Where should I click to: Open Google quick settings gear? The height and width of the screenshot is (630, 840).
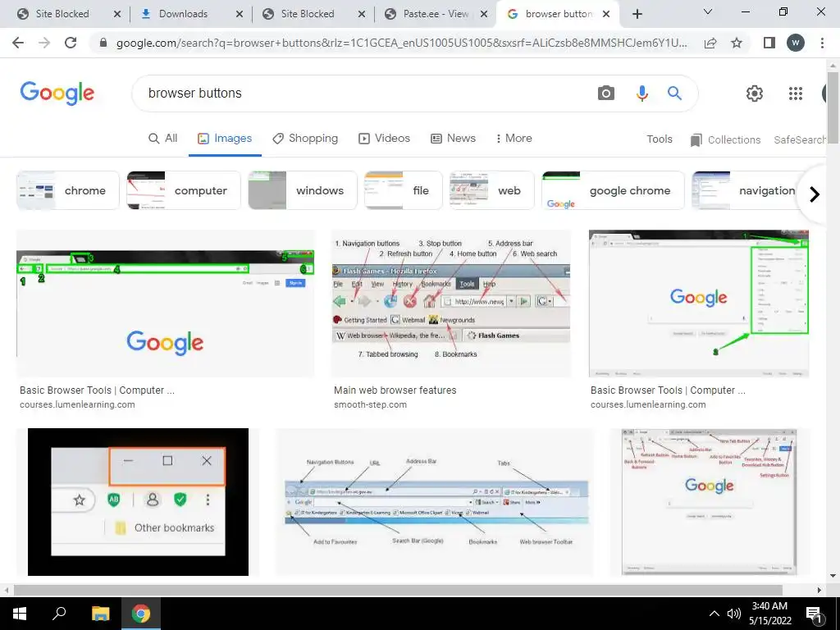755,94
